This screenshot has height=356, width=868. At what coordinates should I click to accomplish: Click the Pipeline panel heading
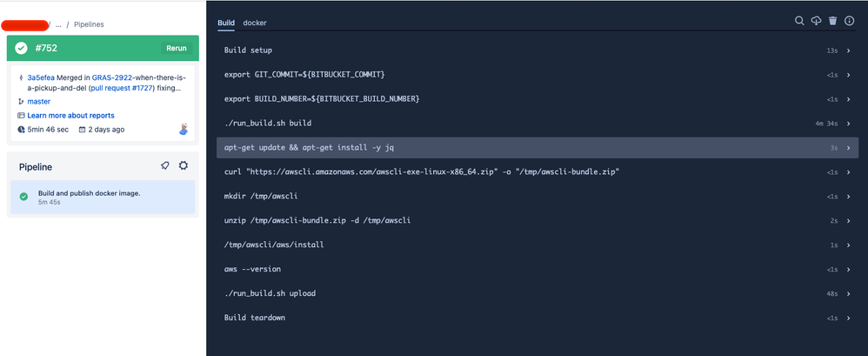pyautogui.click(x=36, y=166)
